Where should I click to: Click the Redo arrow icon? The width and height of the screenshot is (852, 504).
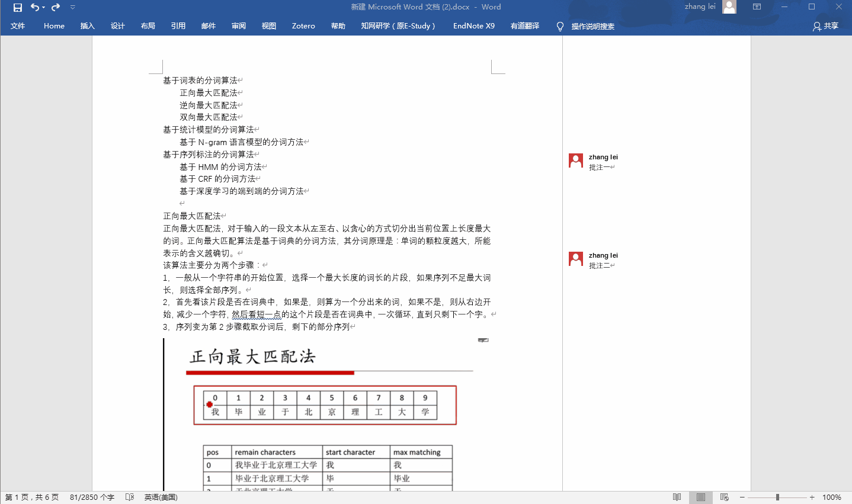click(x=56, y=7)
